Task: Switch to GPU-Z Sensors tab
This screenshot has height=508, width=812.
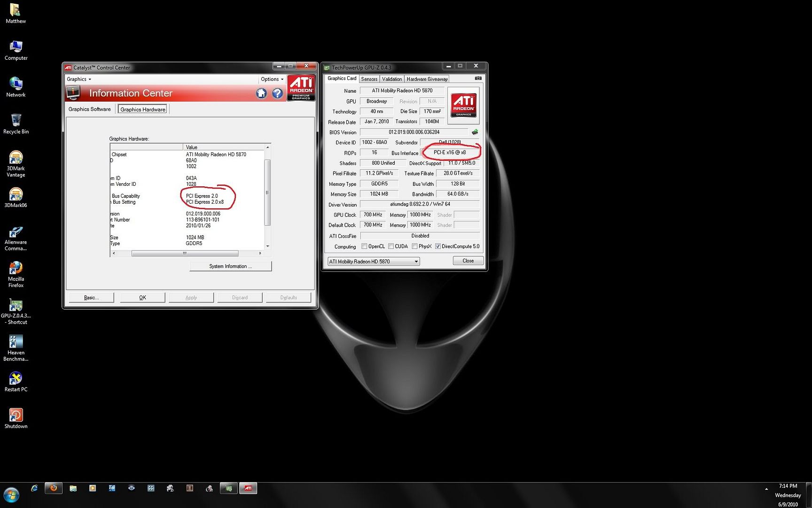Action: pyautogui.click(x=369, y=79)
